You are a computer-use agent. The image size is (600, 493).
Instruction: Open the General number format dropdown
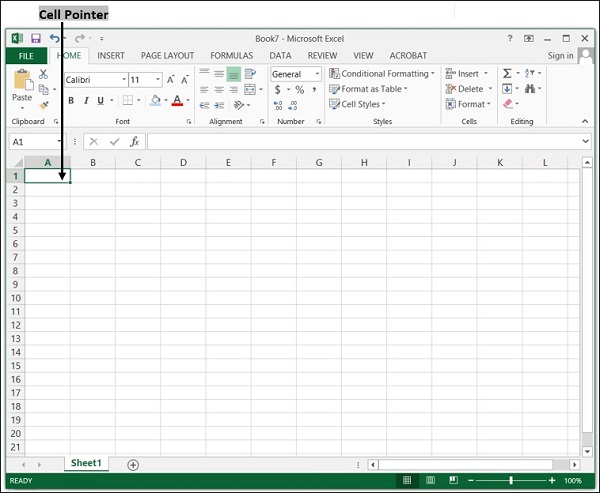pos(317,73)
